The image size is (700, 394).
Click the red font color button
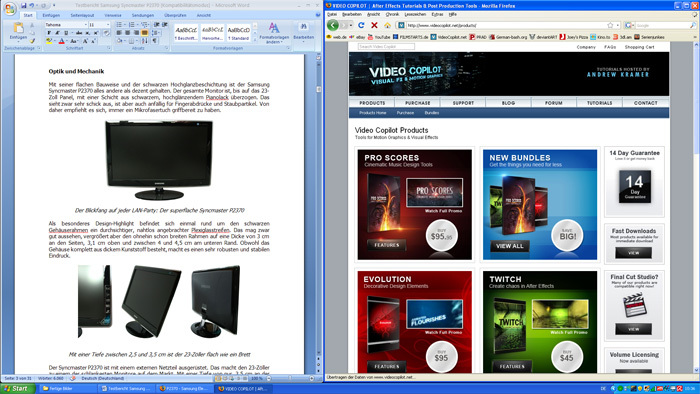(62, 41)
